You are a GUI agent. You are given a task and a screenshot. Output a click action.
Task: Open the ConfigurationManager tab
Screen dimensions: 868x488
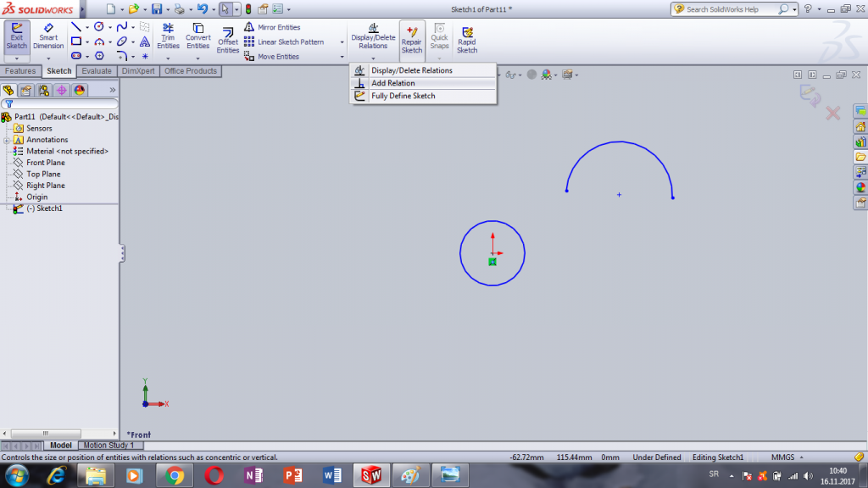(x=44, y=90)
